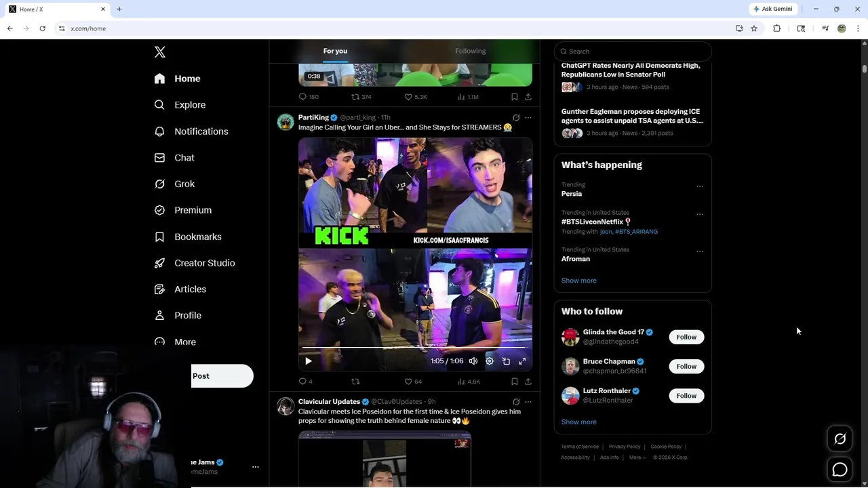This screenshot has width=868, height=488.
Task: Open account menu three dots
Action: coord(256,467)
